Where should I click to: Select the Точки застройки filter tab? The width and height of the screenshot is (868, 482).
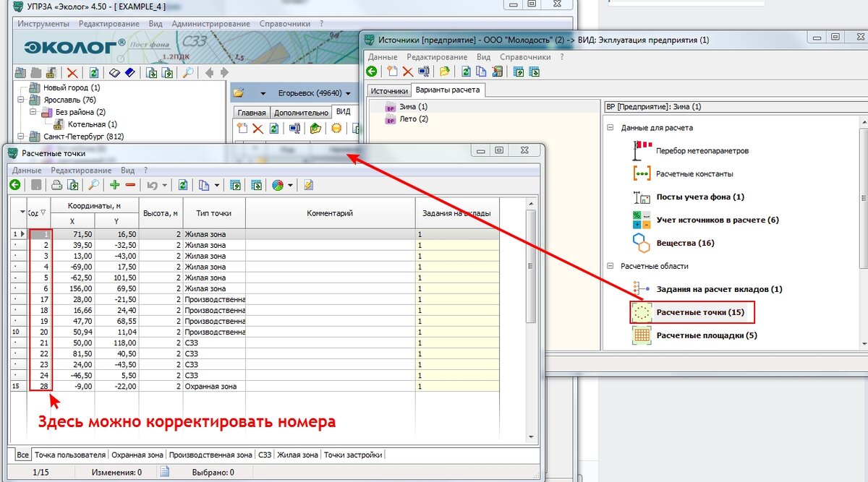click(352, 455)
